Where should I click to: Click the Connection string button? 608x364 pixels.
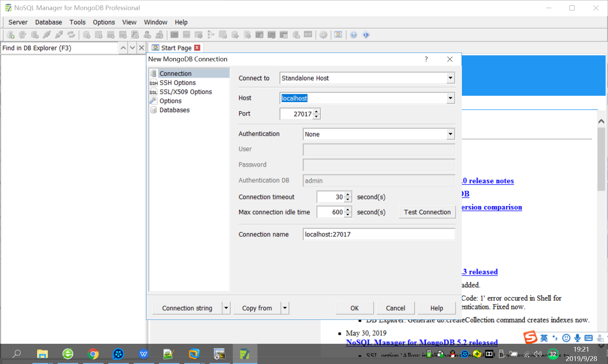pos(187,308)
